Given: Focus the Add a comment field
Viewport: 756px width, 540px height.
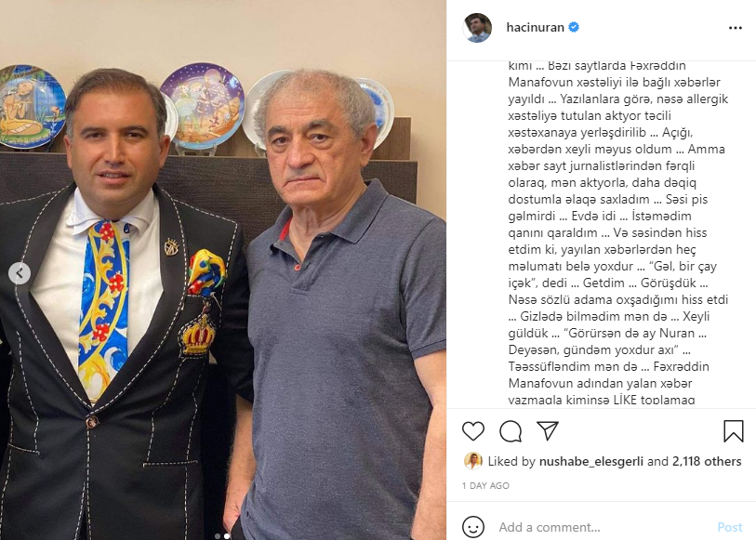Looking at the screenshot, I should [603, 527].
